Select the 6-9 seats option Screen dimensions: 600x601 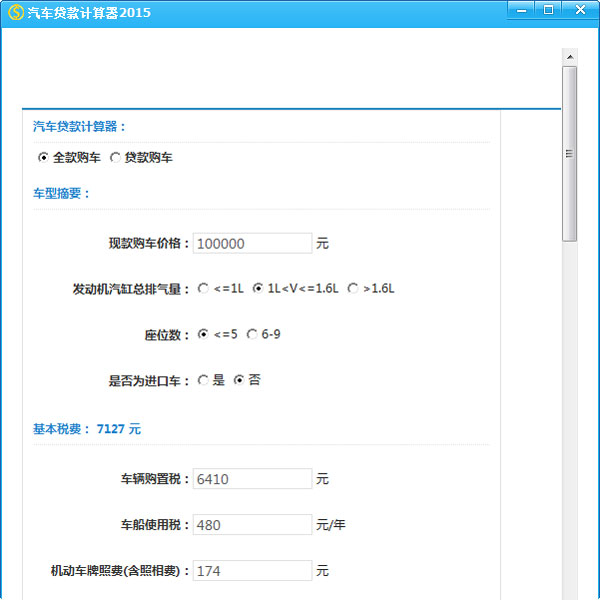pyautogui.click(x=251, y=334)
